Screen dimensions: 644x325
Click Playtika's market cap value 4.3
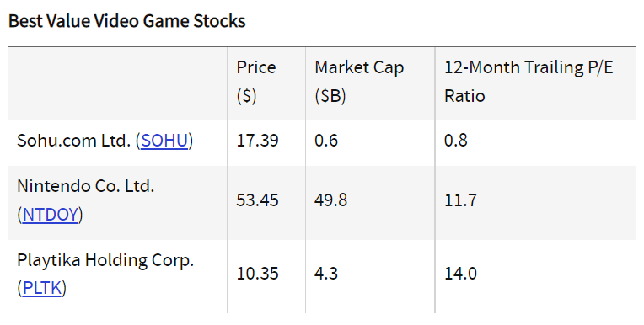[326, 274]
